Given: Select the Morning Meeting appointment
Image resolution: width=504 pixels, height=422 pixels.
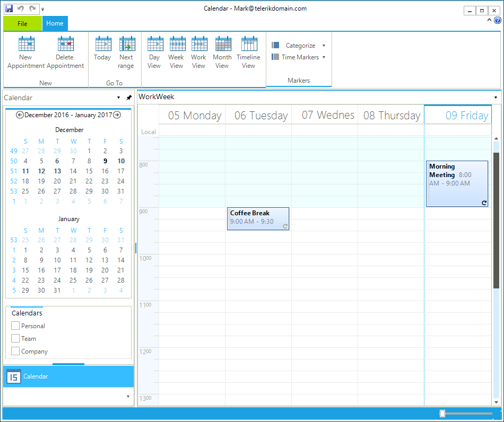Looking at the screenshot, I should click(x=457, y=183).
